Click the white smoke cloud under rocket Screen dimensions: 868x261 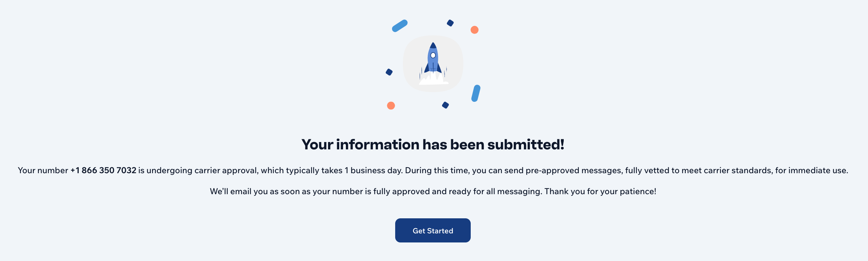click(x=433, y=79)
